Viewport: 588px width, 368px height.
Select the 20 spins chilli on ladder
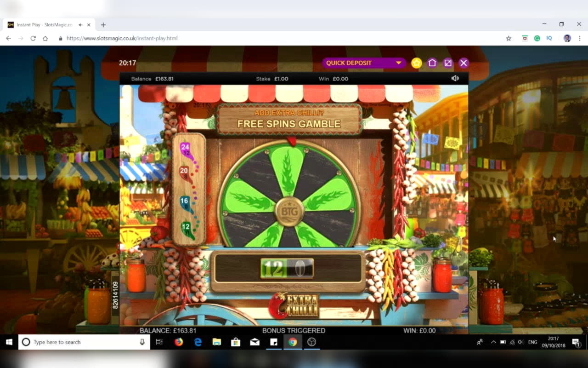tap(184, 173)
